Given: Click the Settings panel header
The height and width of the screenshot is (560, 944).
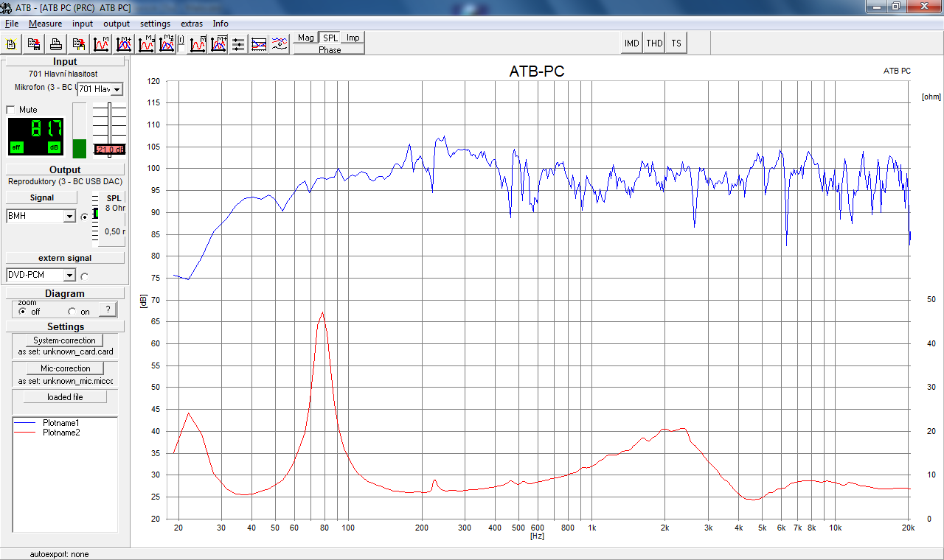Looking at the screenshot, I should (65, 326).
